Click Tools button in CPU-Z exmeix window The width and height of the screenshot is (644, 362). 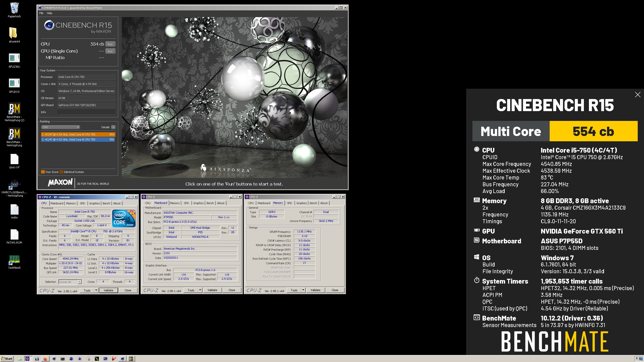(87, 290)
